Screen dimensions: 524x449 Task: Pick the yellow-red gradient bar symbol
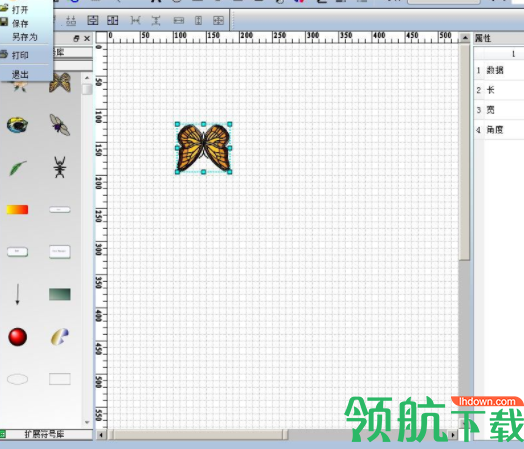[x=17, y=209]
